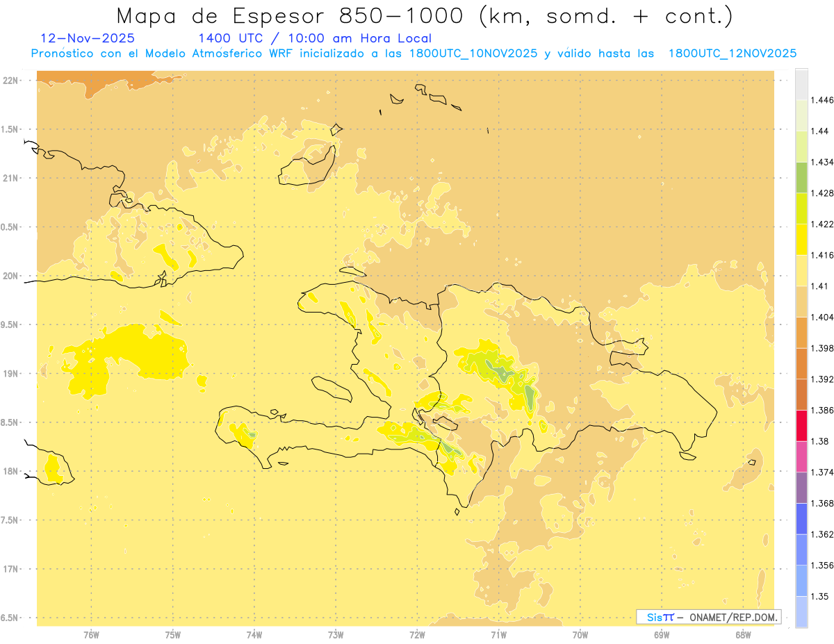Click the '18N' latitude label
834x644 pixels.
click(x=12, y=471)
